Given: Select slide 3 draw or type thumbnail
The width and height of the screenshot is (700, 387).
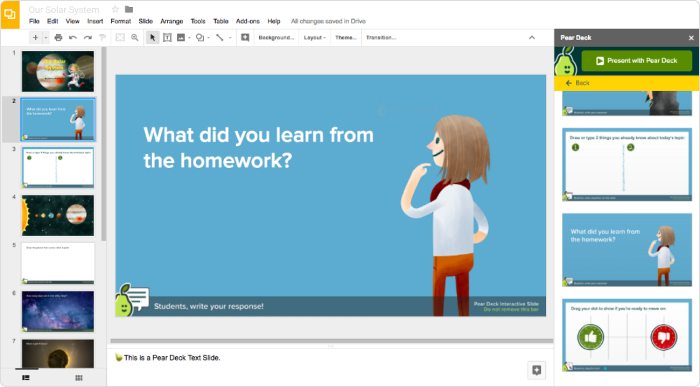Looking at the screenshot, I should [x=58, y=167].
